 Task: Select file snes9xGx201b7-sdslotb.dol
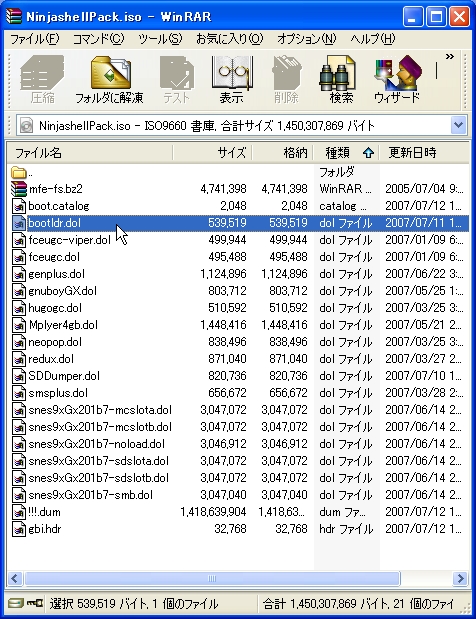click(x=98, y=478)
